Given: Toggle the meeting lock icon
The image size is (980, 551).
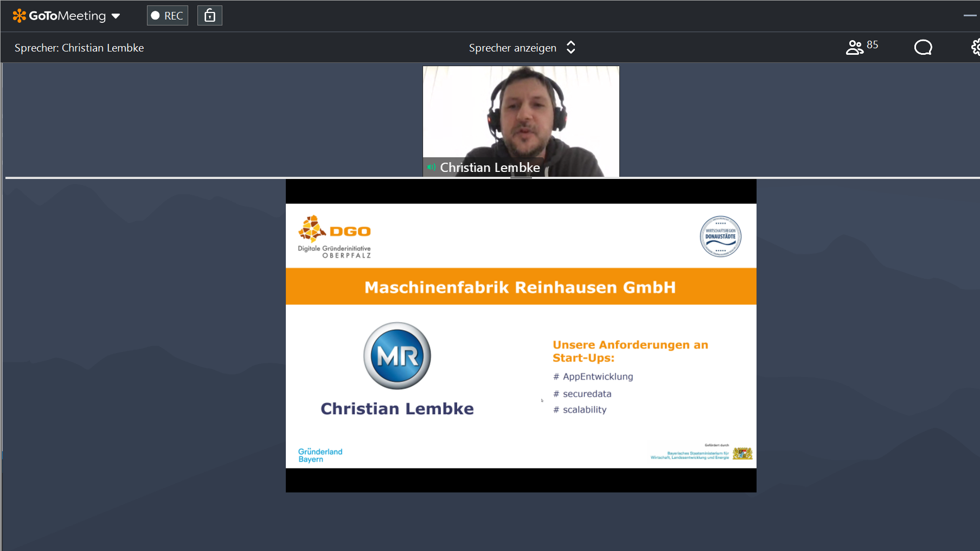Looking at the screenshot, I should coord(210,16).
